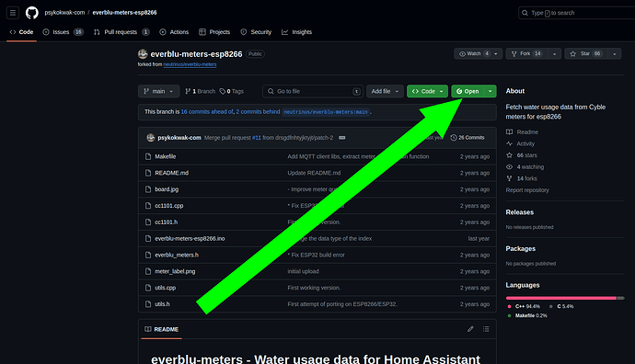Expand the arrow next to Open button
635x364 pixels.
point(490,91)
